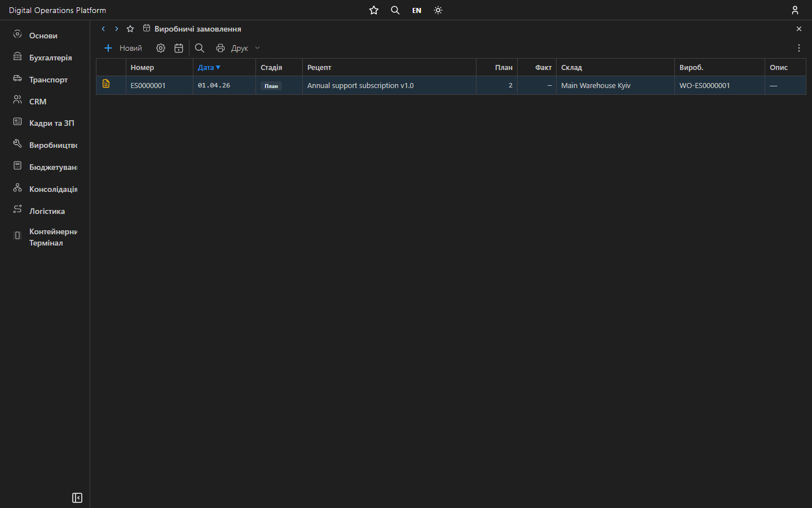Click Digital Operations Platform title
The image size is (812, 508).
point(58,10)
